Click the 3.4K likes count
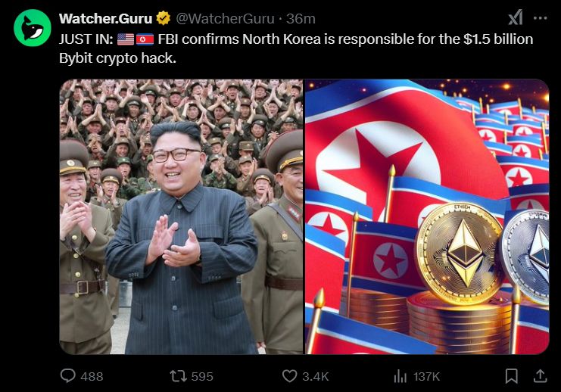The height and width of the screenshot is (392, 561). [x=315, y=376]
